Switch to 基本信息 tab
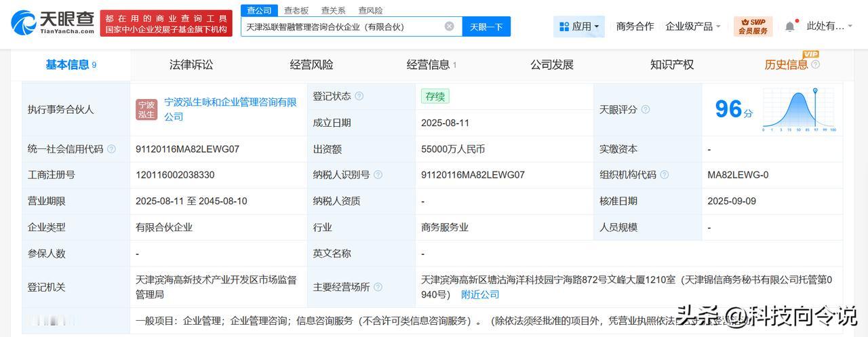868x337 pixels. (x=71, y=64)
